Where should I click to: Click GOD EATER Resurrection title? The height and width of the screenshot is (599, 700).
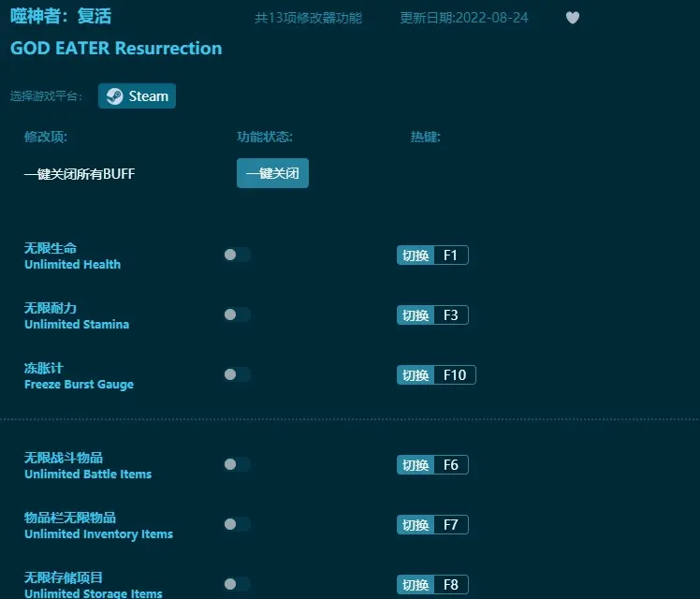[116, 49]
